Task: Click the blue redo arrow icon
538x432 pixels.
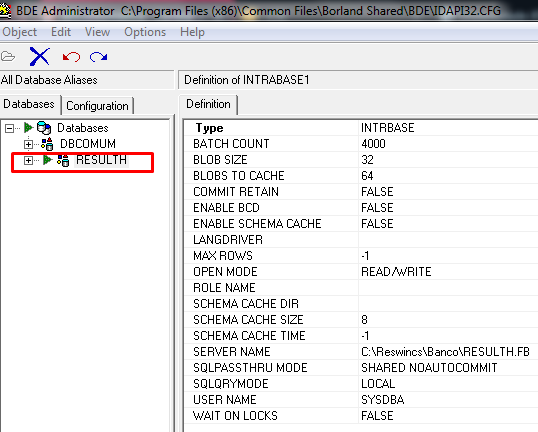Action: point(98,57)
